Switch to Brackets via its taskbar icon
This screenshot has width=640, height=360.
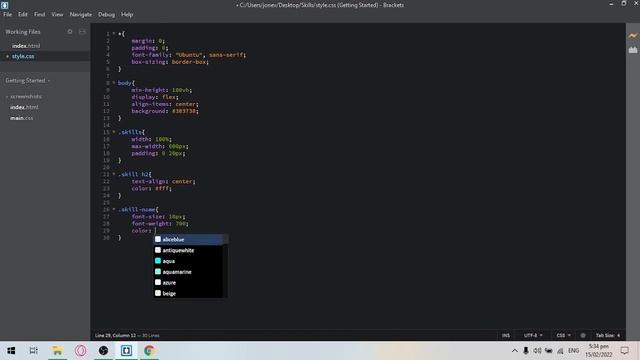point(126,351)
